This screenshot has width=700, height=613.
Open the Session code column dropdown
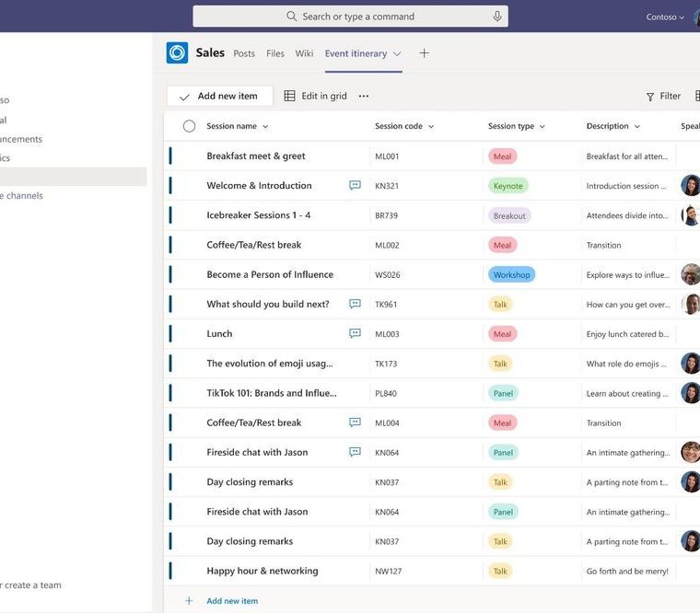coord(431,127)
